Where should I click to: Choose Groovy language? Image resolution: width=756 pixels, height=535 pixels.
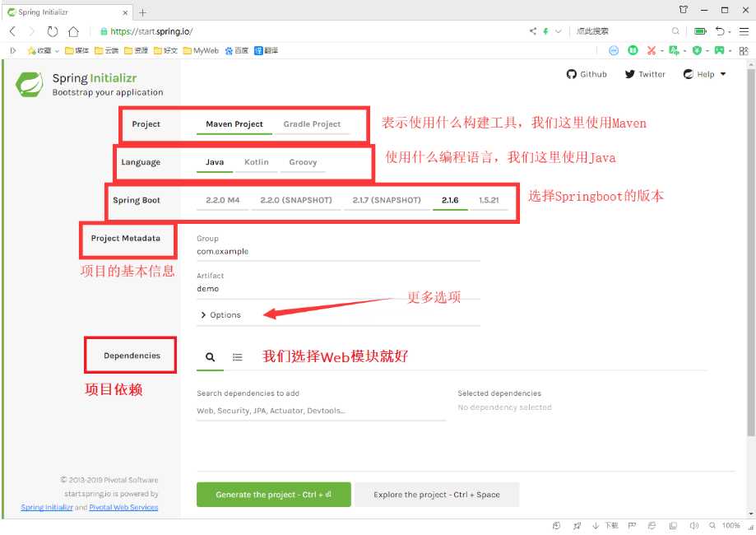click(x=303, y=162)
